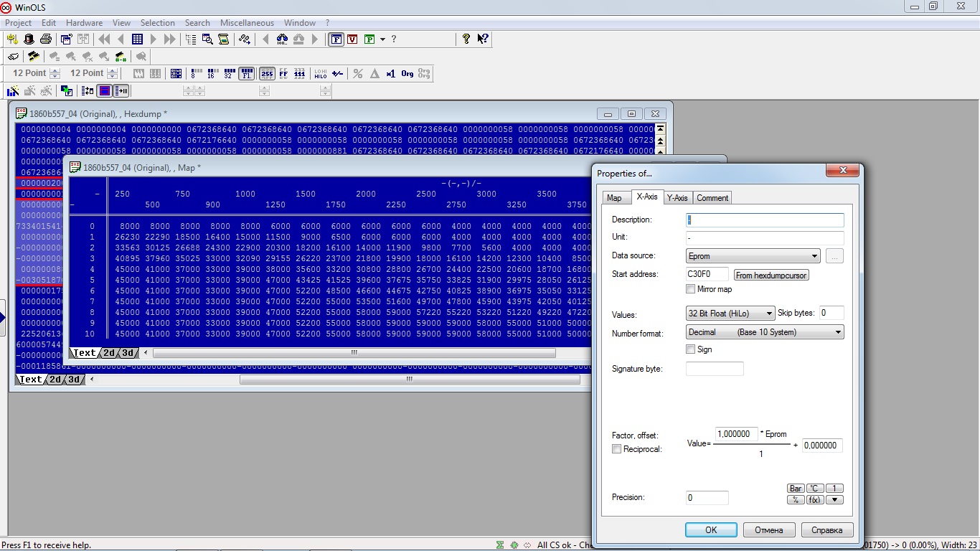The image size is (980, 551).
Task: Switch to the Y-Axis tab
Action: coord(677,198)
